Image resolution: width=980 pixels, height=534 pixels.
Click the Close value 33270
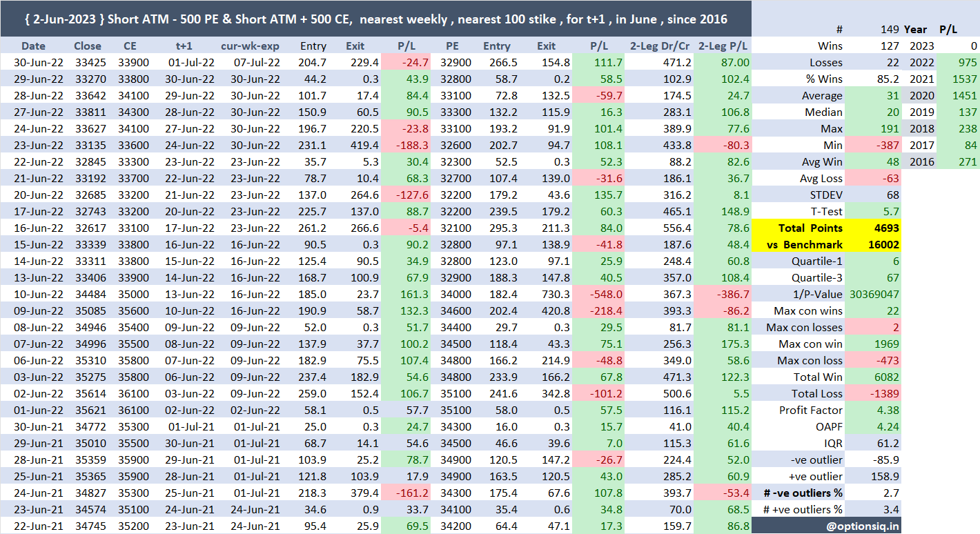click(x=88, y=79)
